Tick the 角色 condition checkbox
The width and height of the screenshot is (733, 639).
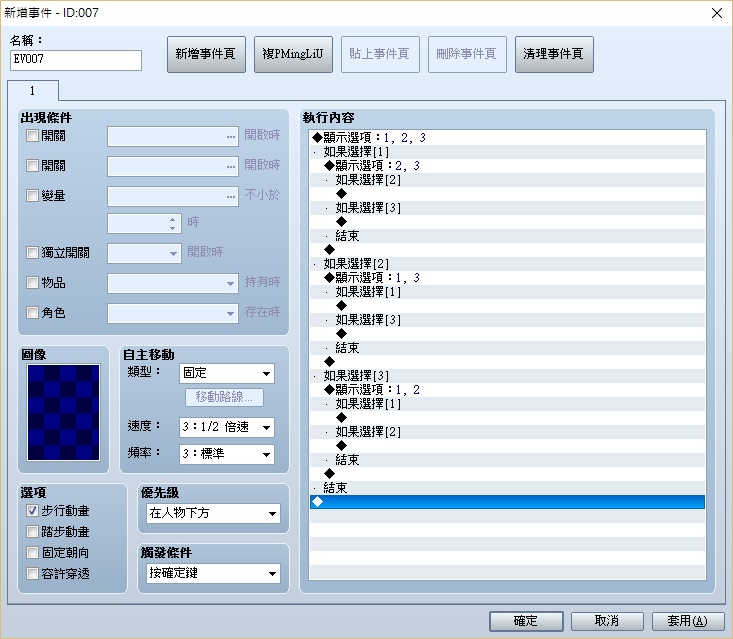pos(32,313)
